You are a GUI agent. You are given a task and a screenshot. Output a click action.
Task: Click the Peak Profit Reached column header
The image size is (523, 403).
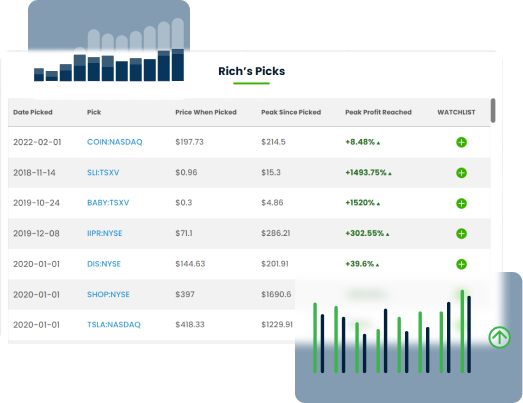coord(378,112)
